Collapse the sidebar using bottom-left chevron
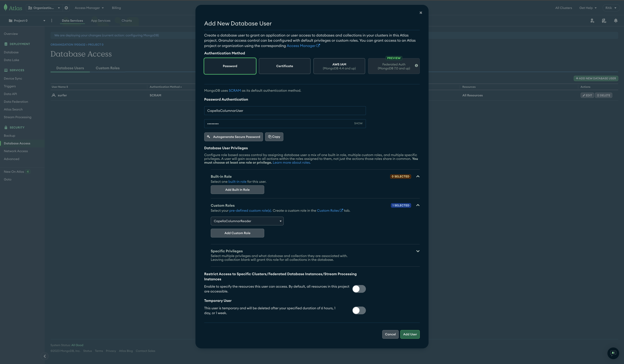This screenshot has width=624, height=364. [45, 356]
